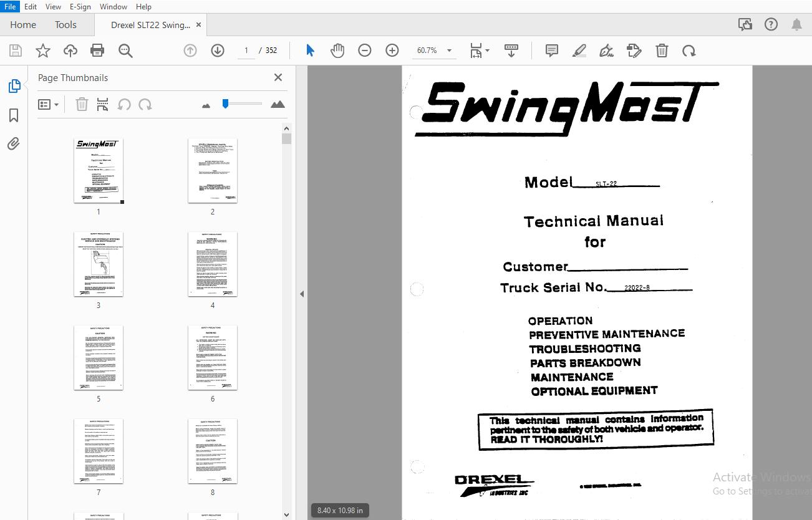The image size is (812, 520).
Task: Zoom out with the minus circle
Action: [365, 51]
